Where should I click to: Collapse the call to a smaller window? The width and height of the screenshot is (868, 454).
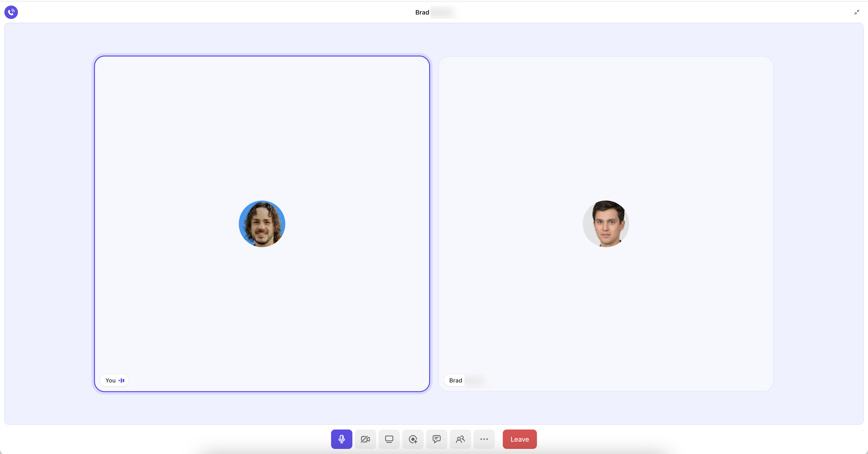click(856, 12)
